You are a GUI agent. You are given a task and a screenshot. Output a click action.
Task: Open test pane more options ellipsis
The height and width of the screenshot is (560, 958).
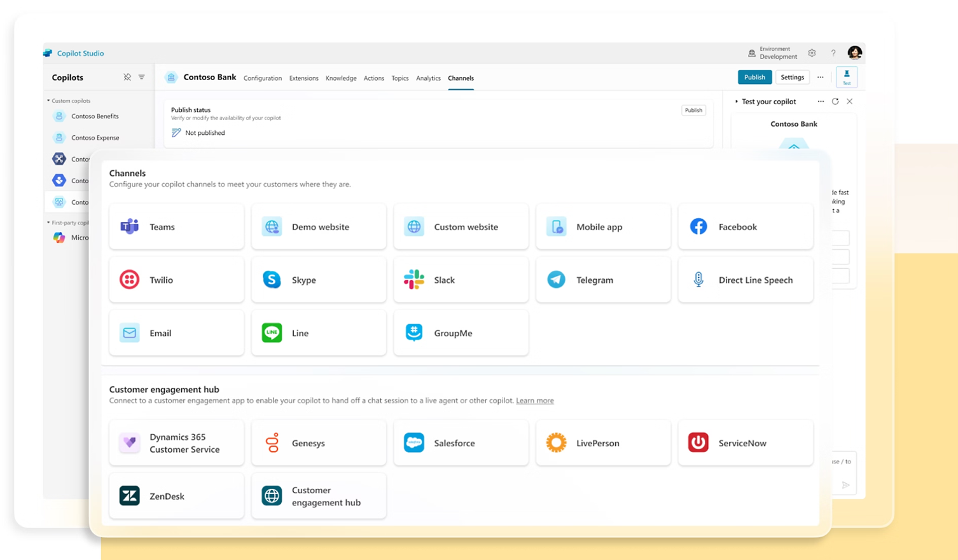point(821,101)
